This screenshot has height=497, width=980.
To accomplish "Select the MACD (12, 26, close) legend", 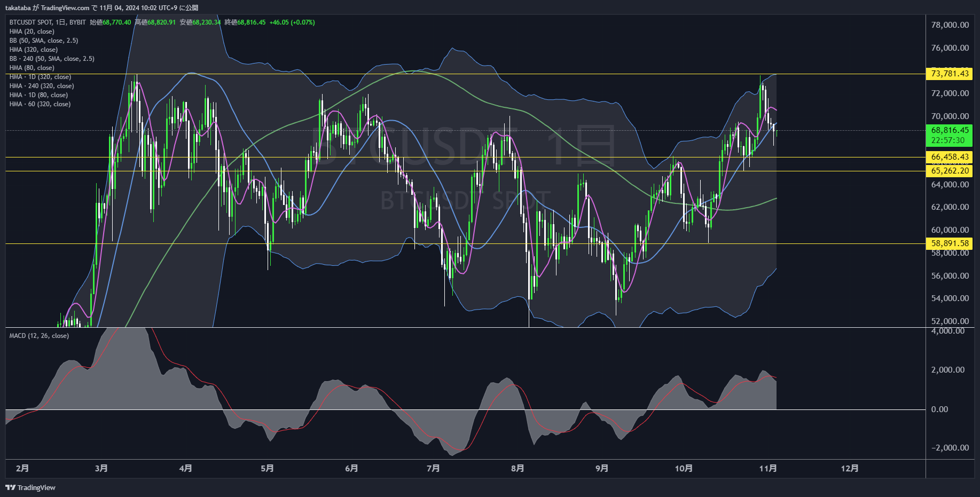I will (39, 336).
